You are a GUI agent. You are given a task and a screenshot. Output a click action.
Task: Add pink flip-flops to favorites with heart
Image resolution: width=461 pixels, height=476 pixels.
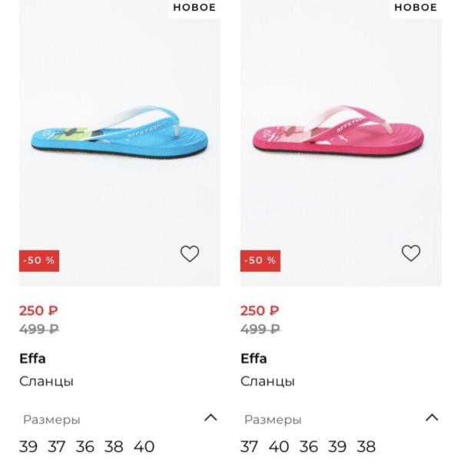point(411,253)
